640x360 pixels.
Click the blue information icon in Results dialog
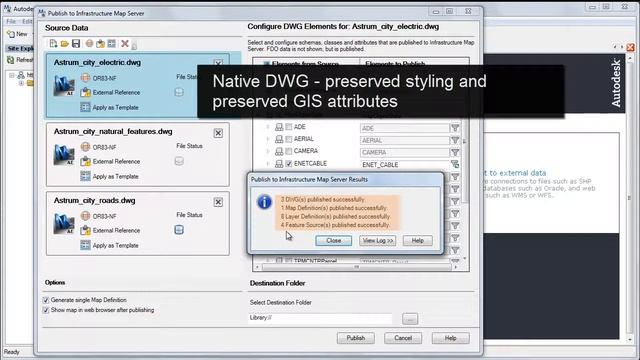click(264, 202)
